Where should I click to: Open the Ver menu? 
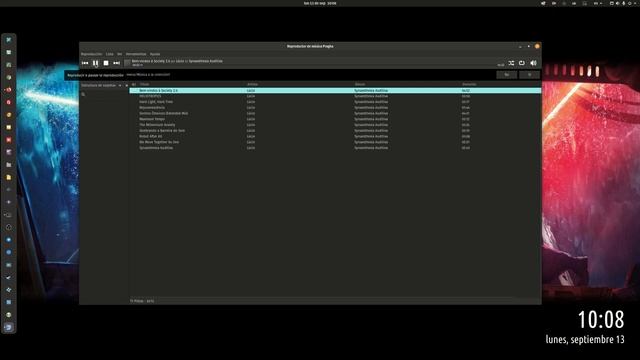120,54
